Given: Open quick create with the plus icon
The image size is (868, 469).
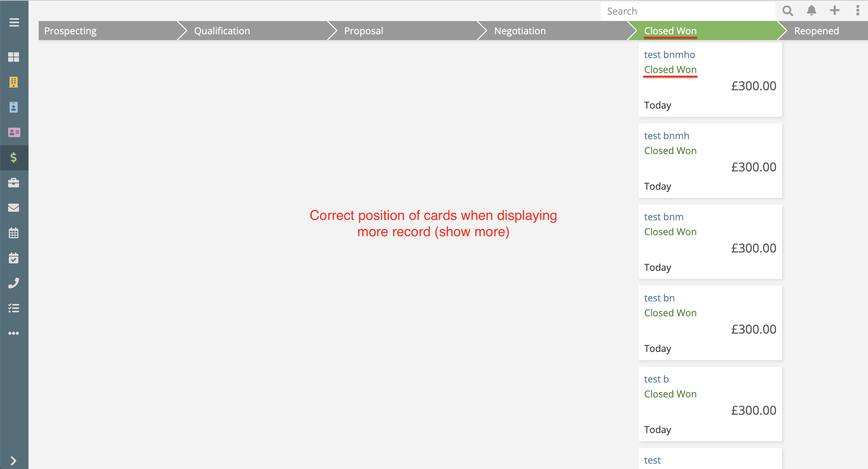Looking at the screenshot, I should 835,11.
